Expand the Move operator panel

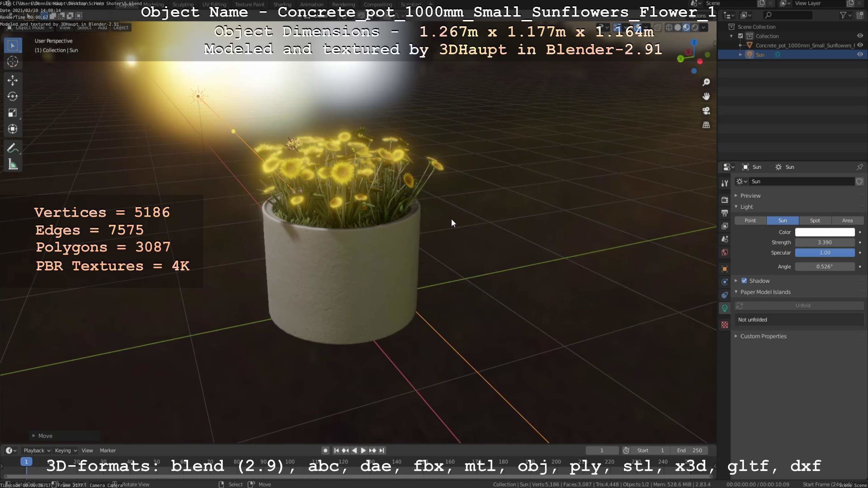[42, 436]
